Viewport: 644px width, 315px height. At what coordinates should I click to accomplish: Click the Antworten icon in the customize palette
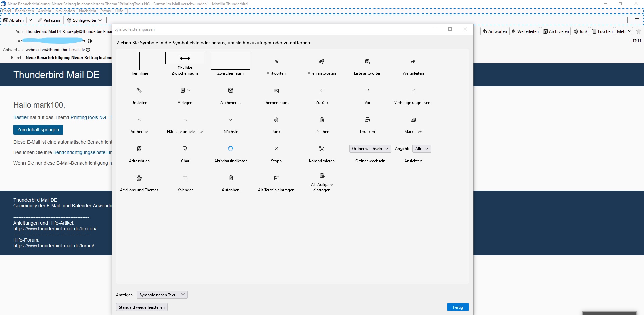tap(276, 61)
